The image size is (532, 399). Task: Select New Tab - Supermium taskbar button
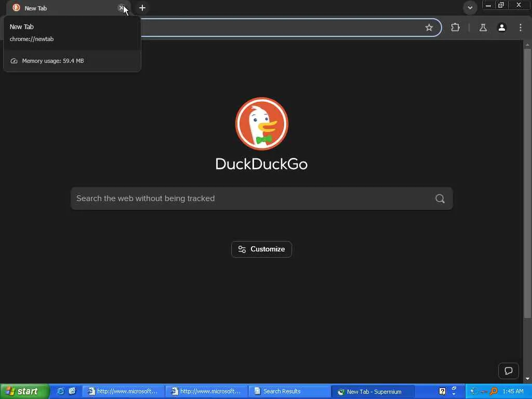pyautogui.click(x=373, y=392)
